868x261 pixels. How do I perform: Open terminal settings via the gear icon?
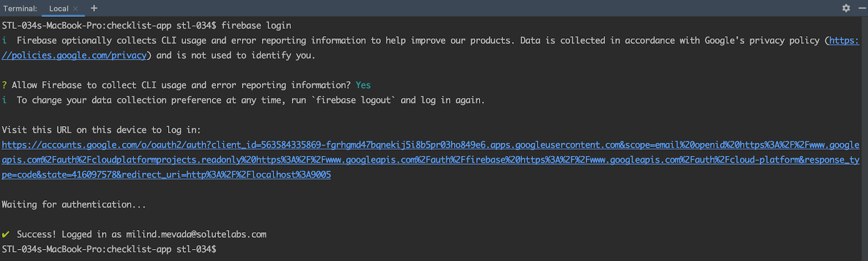[846, 8]
